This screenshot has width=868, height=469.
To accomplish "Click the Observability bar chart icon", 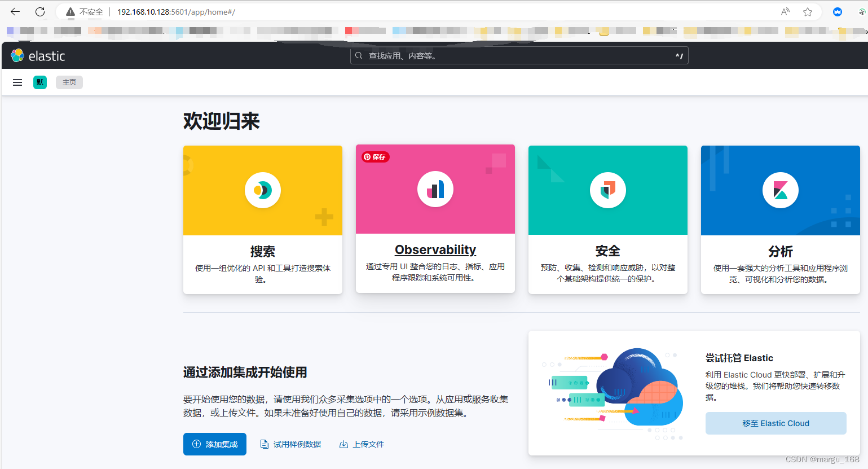I will (435, 189).
